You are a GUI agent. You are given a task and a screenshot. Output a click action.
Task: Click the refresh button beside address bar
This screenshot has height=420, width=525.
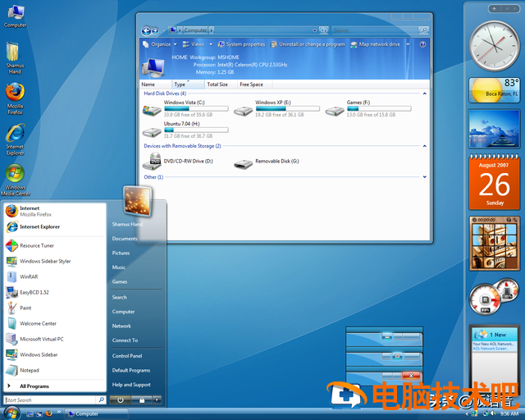324,30
